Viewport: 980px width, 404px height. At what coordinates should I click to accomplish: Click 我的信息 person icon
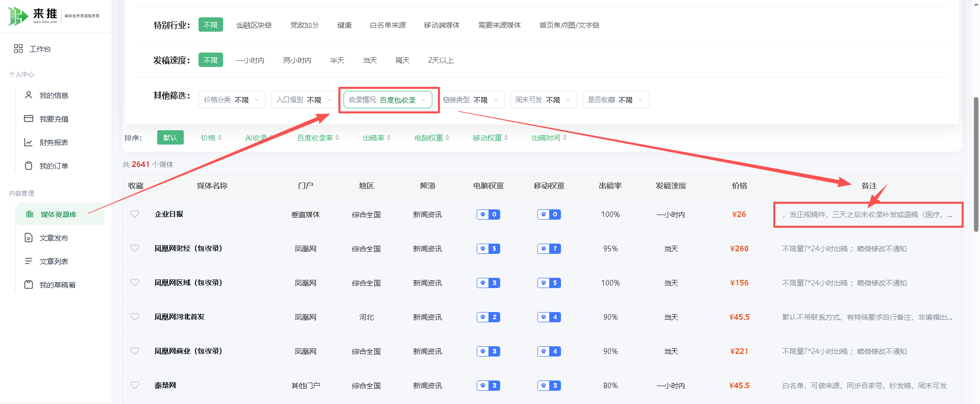[x=29, y=95]
